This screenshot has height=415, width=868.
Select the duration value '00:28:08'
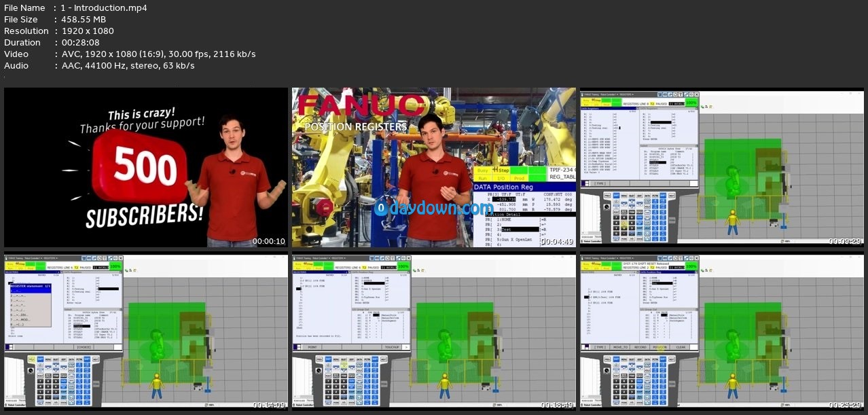[x=80, y=43]
